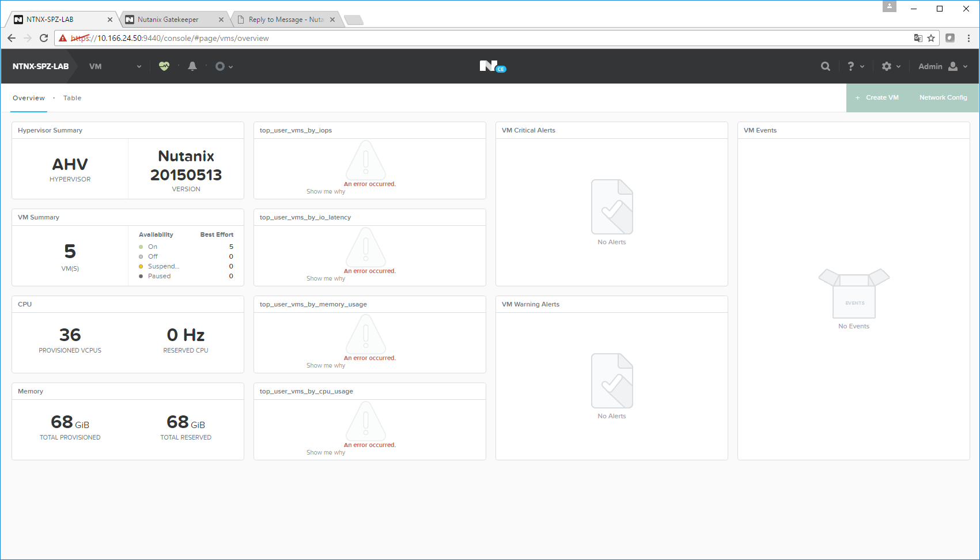
Task: Click the magnifier search icon
Action: 826,66
